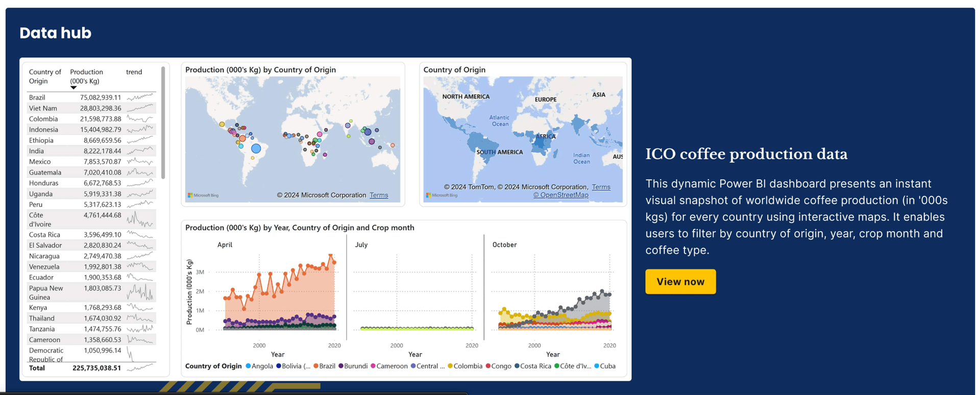Click the Côte d'Iv... legend marker
The image size is (980, 395).
557,366
